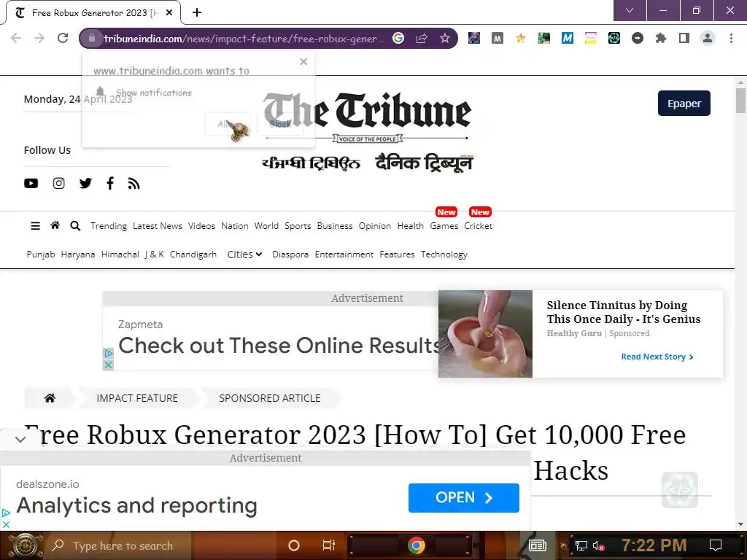This screenshot has width=747, height=560.
Task: Close the Free Robux Generator tab
Action: tap(169, 13)
